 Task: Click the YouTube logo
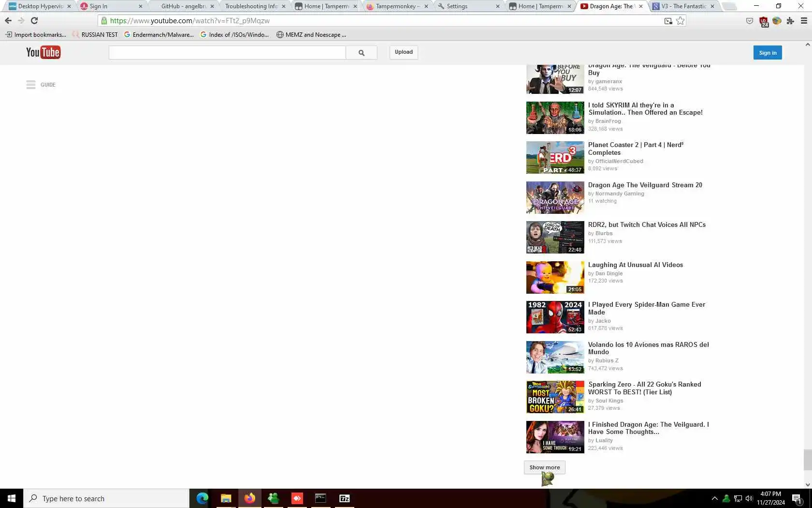pos(43,52)
